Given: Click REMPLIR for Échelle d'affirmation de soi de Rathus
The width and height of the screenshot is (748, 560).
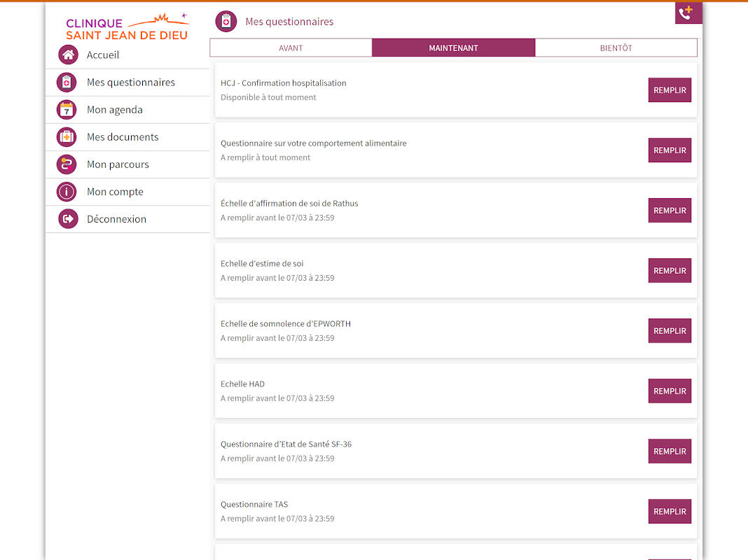Looking at the screenshot, I should (x=670, y=210).
